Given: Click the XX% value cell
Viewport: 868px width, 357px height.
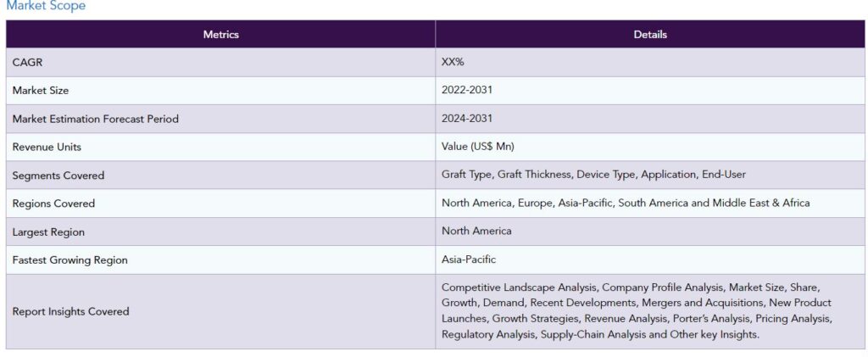Looking at the screenshot, I should pyautogui.click(x=453, y=63).
